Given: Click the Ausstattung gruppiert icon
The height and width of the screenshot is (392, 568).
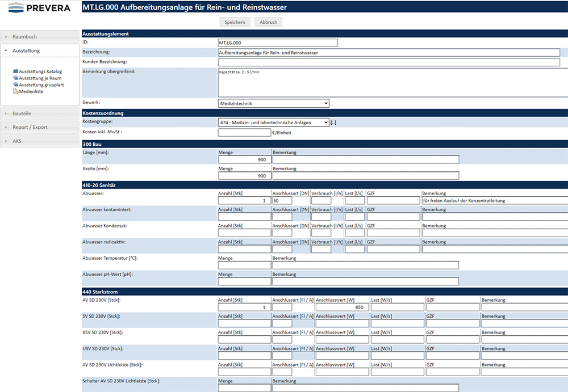Looking at the screenshot, I should tap(15, 85).
